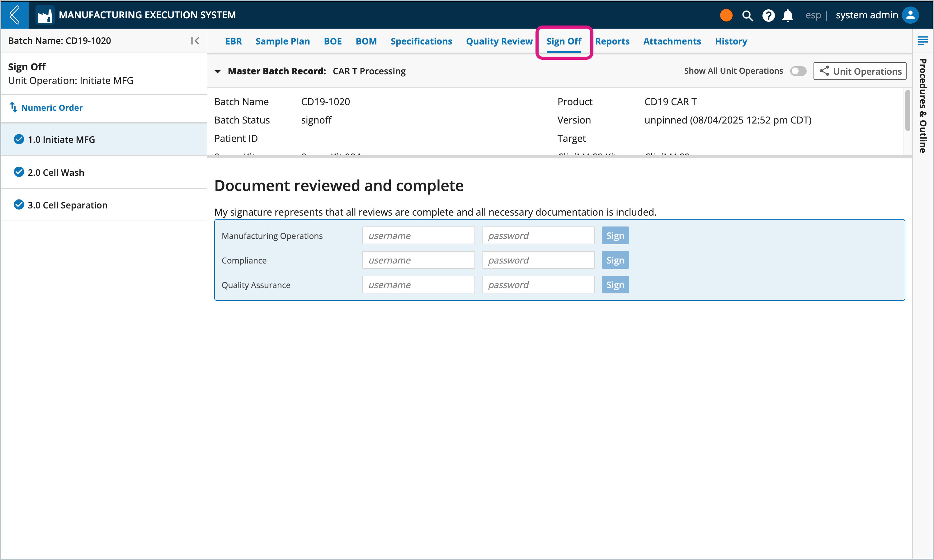
Task: Focus Manufacturing Operations password field
Action: [x=538, y=236]
